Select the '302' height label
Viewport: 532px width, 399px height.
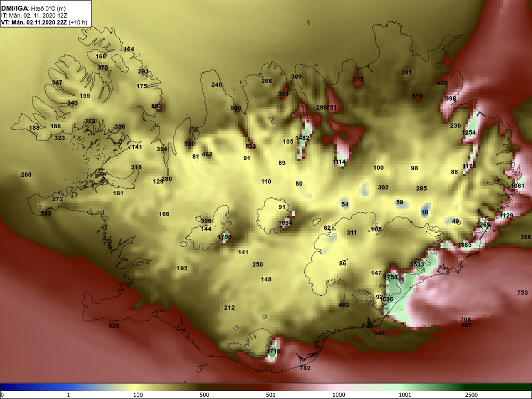pyautogui.click(x=384, y=188)
